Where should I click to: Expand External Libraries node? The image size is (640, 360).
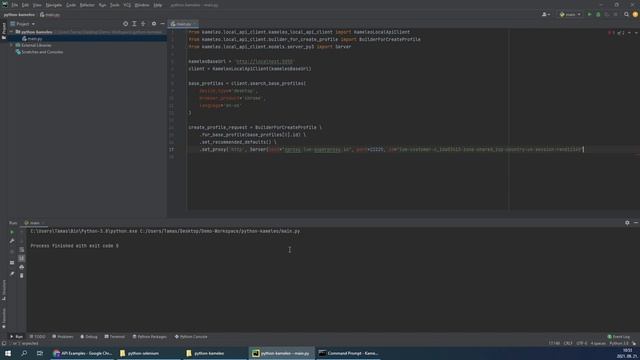tap(11, 45)
